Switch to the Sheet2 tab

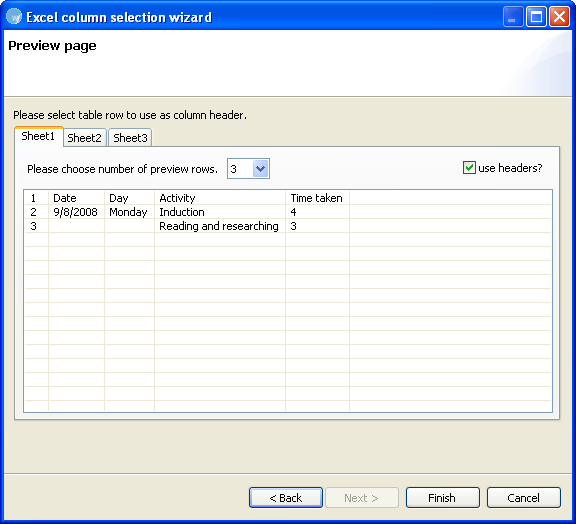click(x=84, y=138)
